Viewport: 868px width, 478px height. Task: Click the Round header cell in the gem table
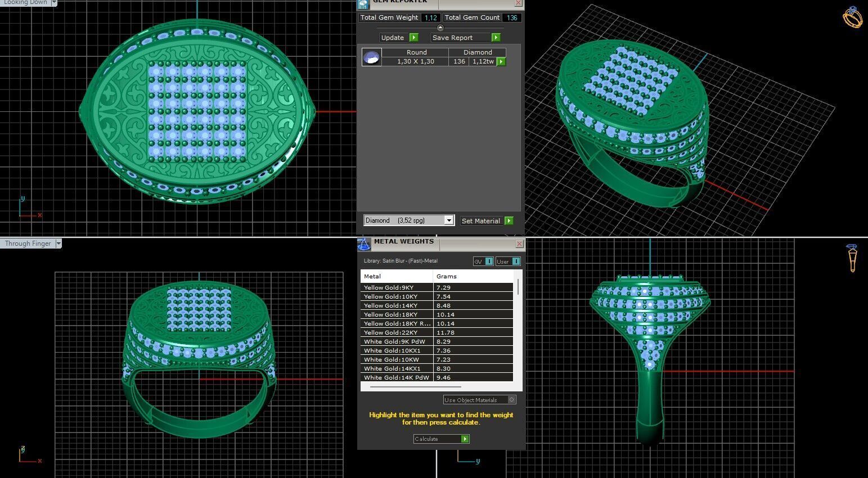coord(416,52)
